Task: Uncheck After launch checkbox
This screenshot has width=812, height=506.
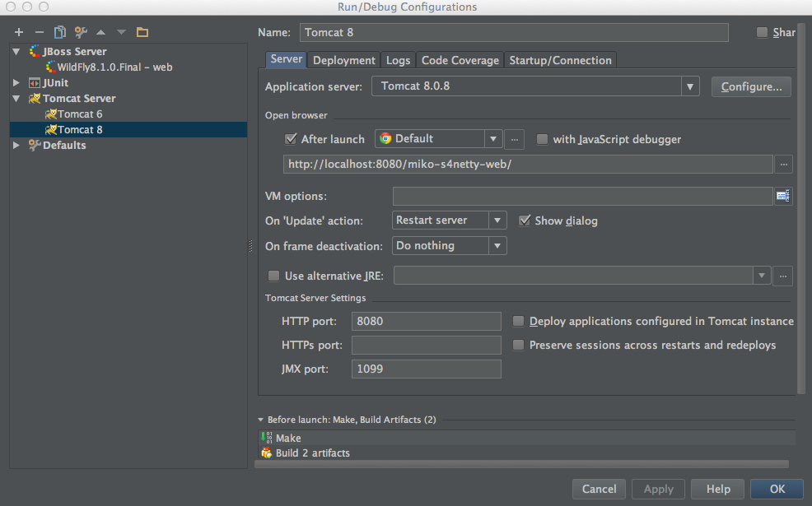Action: 291,139
